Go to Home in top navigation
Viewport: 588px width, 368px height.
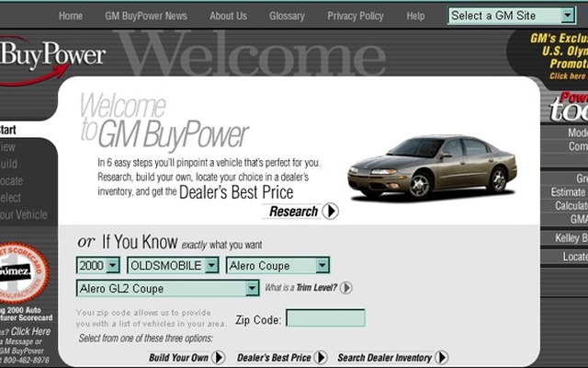71,17
